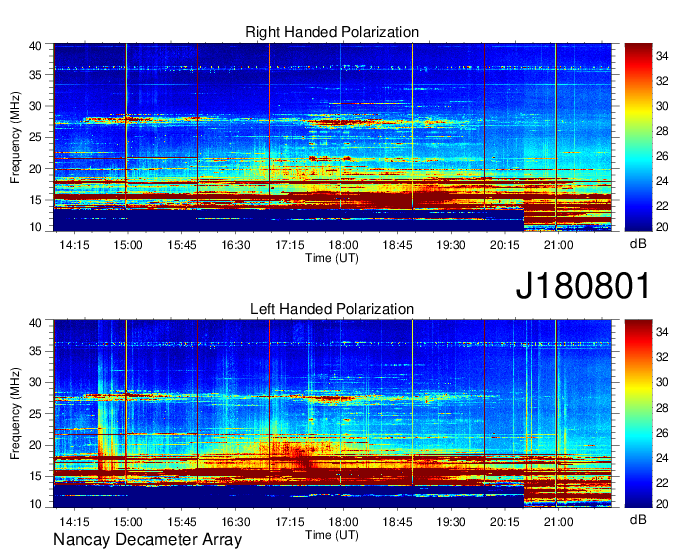Click the 34 dB tick on Right Handed color bar

click(662, 56)
